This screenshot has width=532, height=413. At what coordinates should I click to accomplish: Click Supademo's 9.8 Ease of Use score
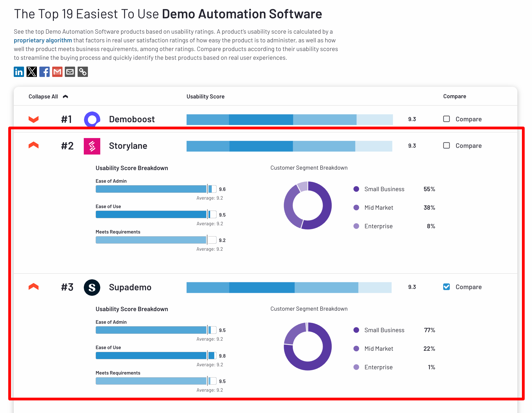[222, 356]
